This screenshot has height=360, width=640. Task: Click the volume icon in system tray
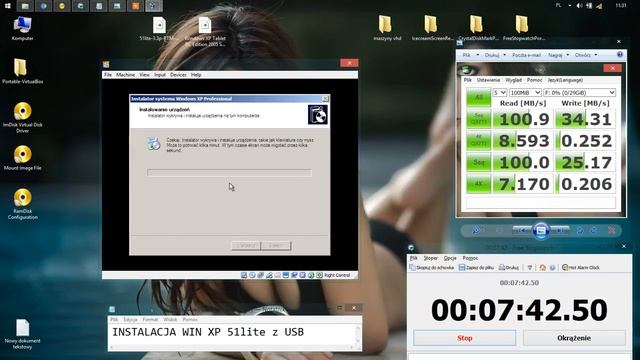pyautogui.click(x=579, y=6)
